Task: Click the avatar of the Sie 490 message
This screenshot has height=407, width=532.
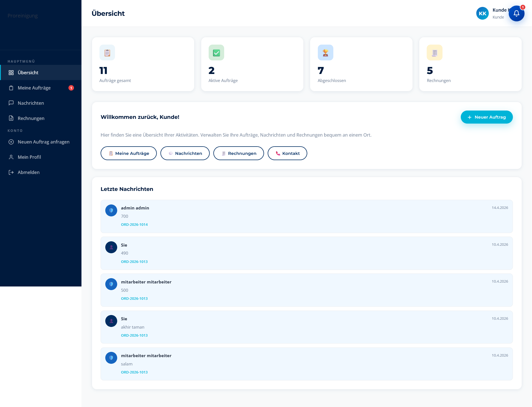Action: coord(111,247)
